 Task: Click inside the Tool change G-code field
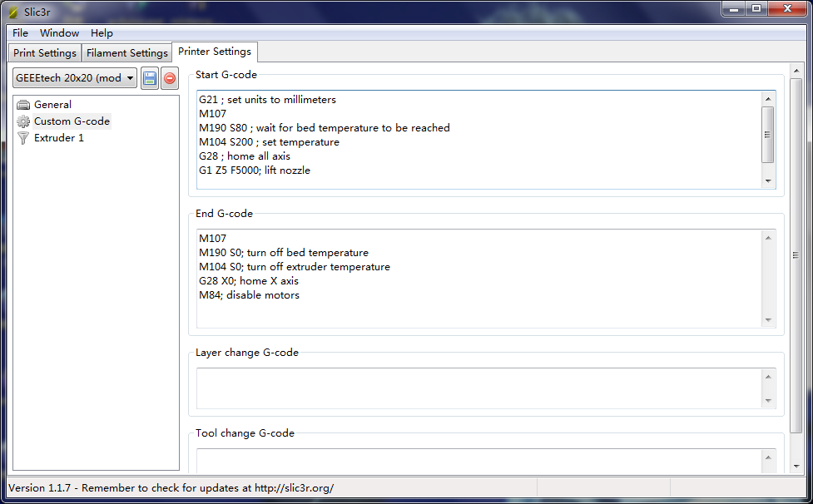(x=478, y=461)
